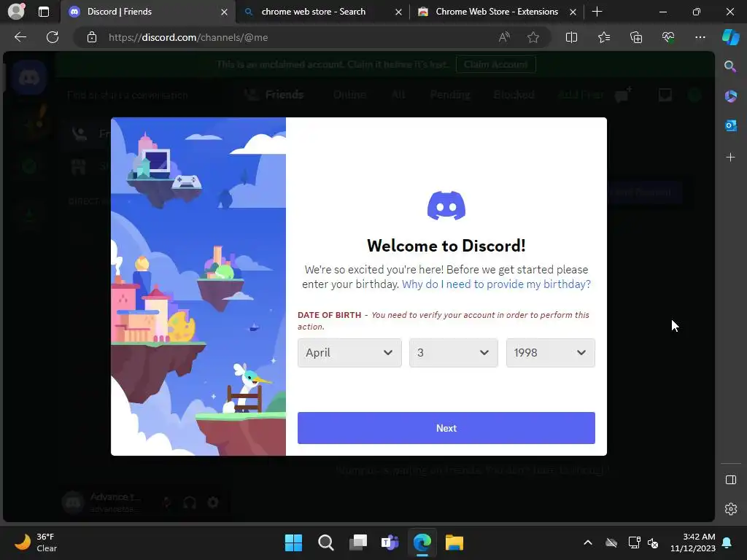747x560 pixels.
Task: Open File Explorer from taskbar
Action: click(x=454, y=542)
